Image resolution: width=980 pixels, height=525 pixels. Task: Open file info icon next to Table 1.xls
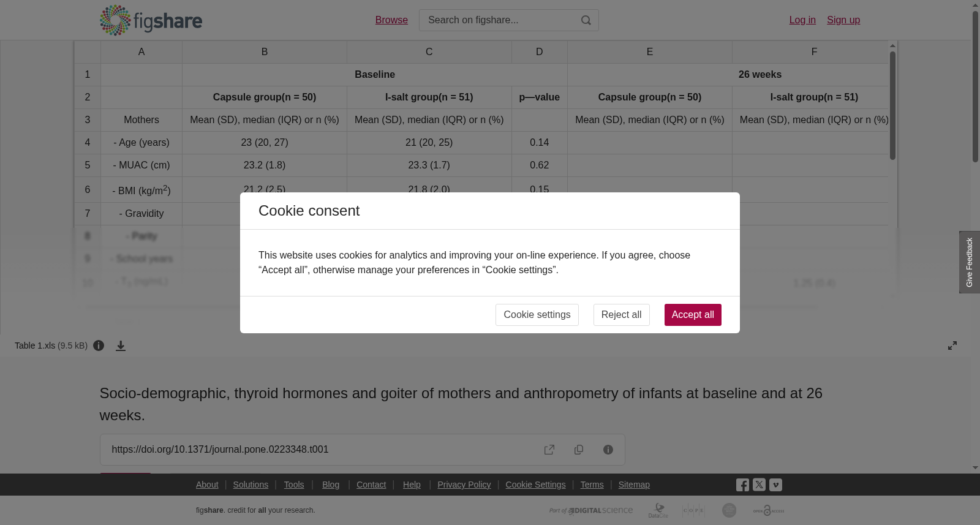coord(99,346)
